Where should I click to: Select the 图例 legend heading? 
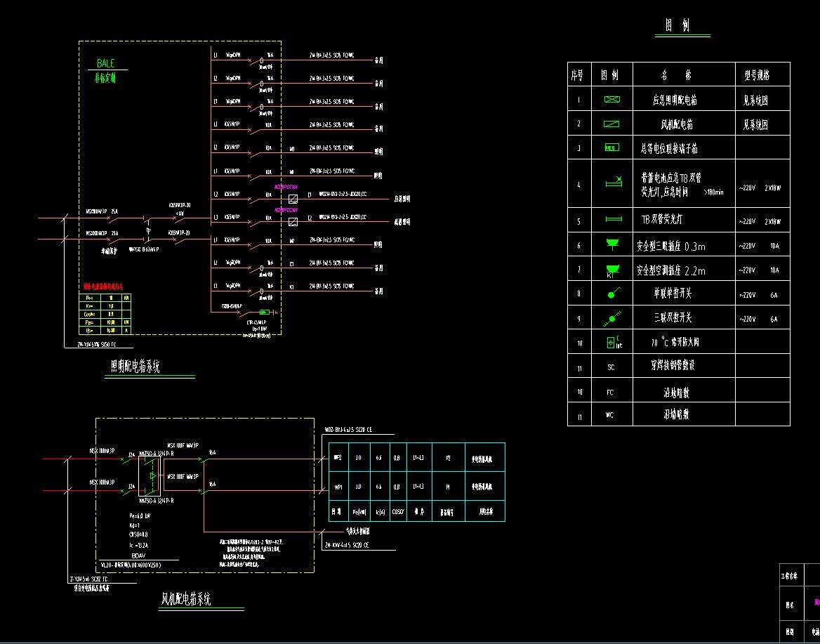pyautogui.click(x=677, y=26)
